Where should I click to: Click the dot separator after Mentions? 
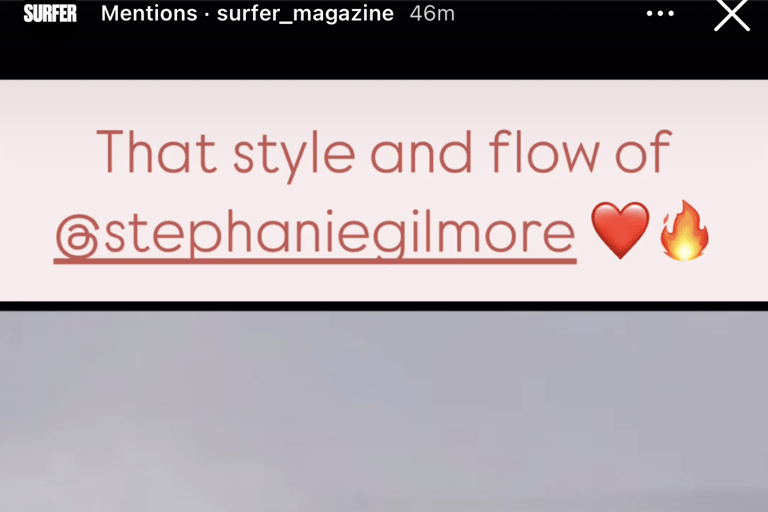pos(207,15)
